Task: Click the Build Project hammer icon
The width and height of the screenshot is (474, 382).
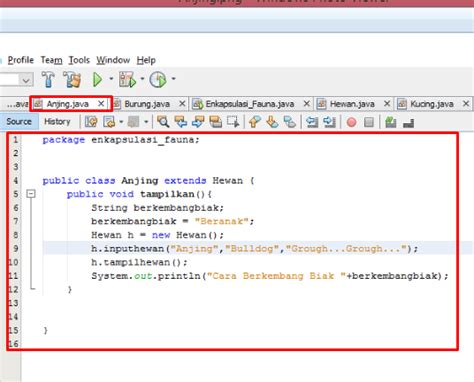Action: [x=49, y=79]
